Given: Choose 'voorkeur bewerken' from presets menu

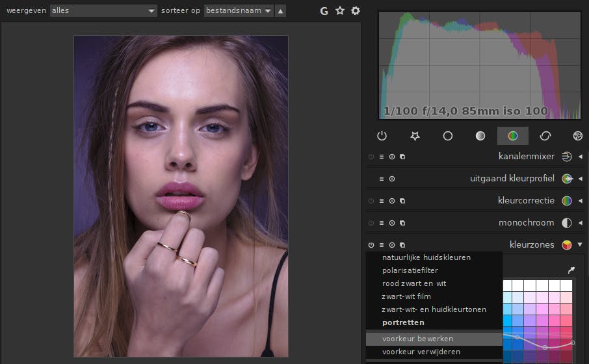Looking at the screenshot, I should [x=417, y=339].
